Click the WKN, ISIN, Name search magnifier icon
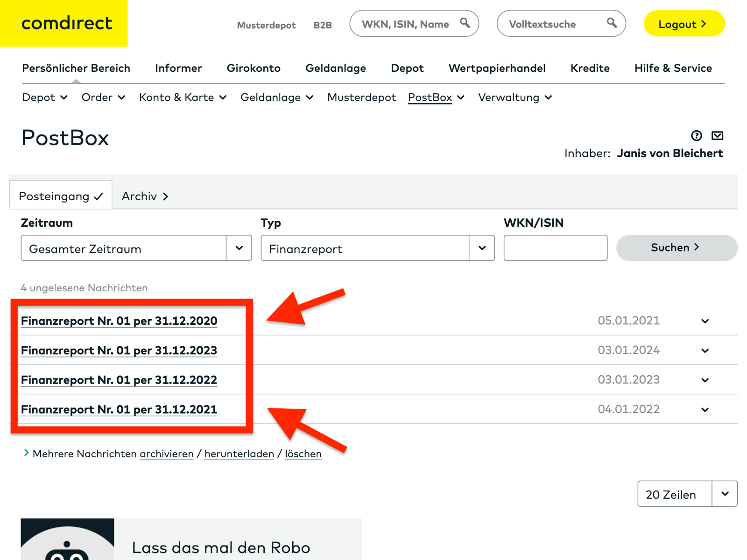Screen dimensions: 747x560 click(465, 23)
